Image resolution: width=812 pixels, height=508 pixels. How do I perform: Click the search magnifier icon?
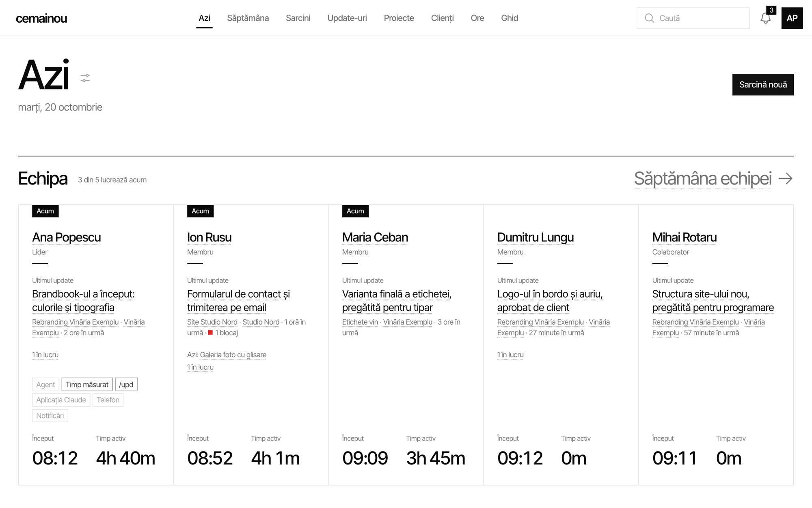coord(649,18)
